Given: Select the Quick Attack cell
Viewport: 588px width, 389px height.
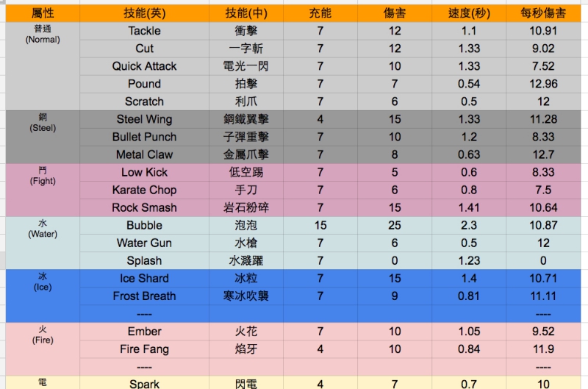Looking at the screenshot, I should pos(144,66).
